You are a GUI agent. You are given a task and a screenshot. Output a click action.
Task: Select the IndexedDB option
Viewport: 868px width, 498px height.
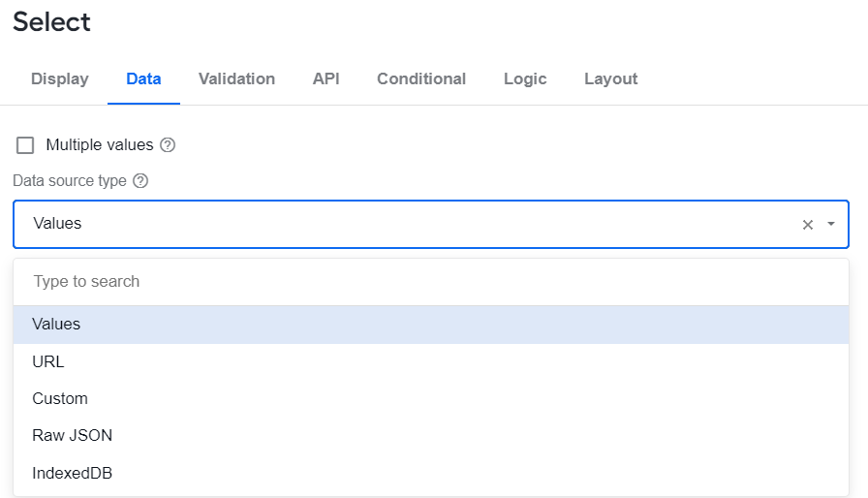point(431,473)
